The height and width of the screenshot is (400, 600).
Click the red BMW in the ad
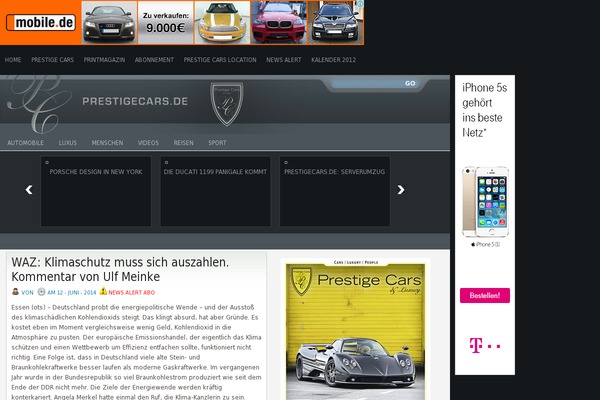(279, 23)
